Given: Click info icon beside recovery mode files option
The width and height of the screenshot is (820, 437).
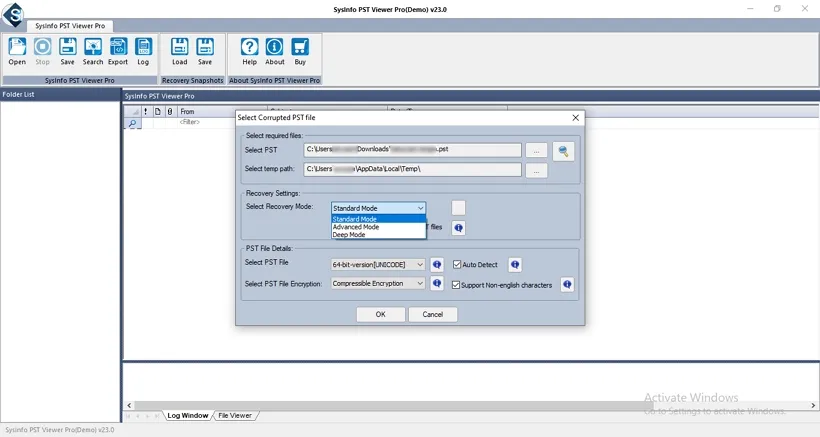Looking at the screenshot, I should coord(459,228).
